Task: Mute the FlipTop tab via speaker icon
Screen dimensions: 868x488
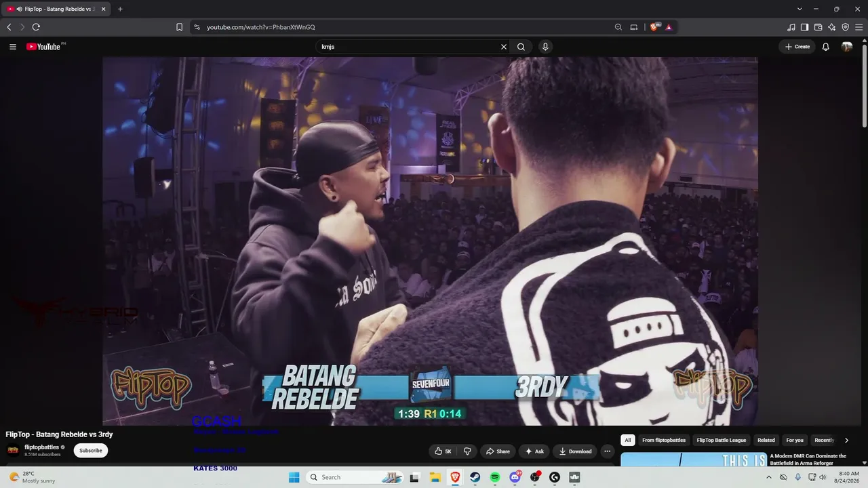Action: [x=19, y=9]
